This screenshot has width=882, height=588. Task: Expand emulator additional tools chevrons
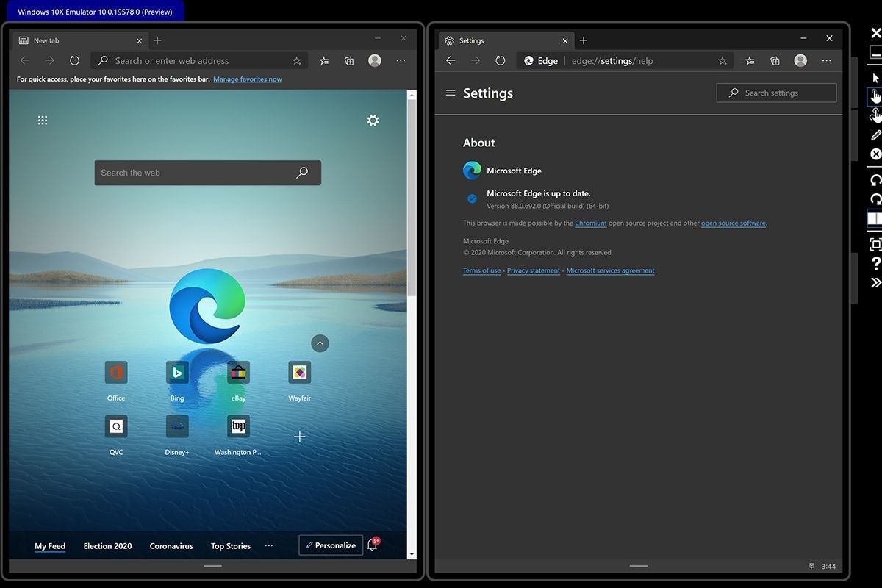[x=876, y=283]
